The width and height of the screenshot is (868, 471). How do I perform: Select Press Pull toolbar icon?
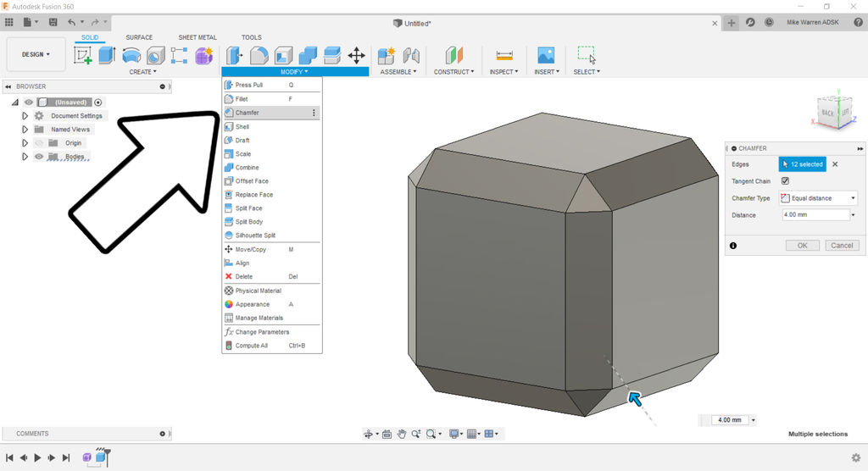coord(234,55)
